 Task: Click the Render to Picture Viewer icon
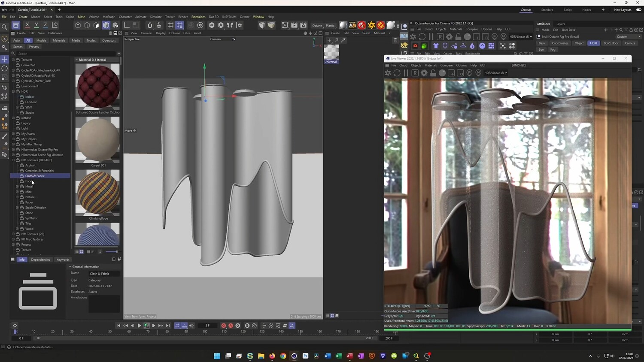295,25
